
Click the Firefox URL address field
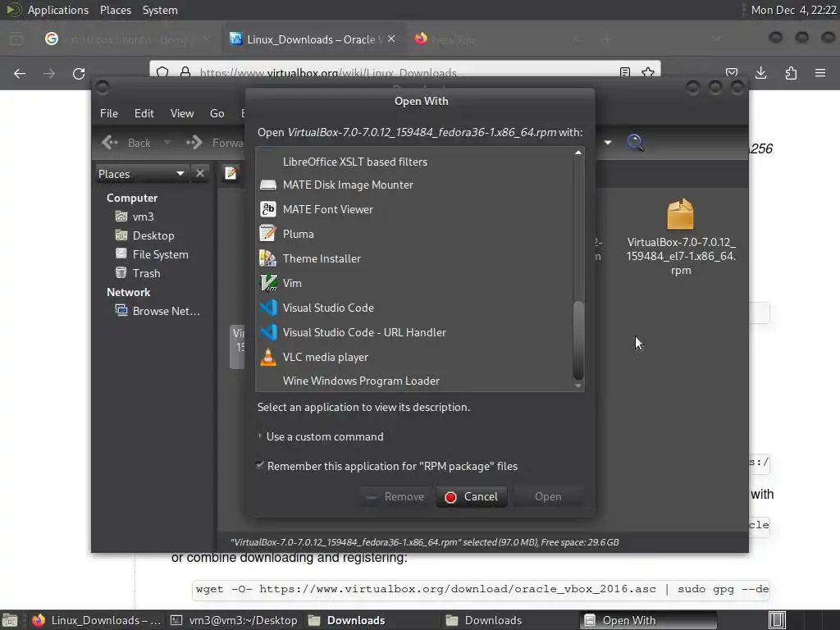coord(407,72)
